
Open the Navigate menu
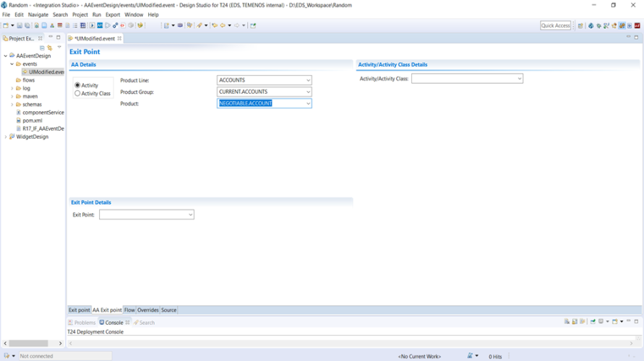coord(38,14)
